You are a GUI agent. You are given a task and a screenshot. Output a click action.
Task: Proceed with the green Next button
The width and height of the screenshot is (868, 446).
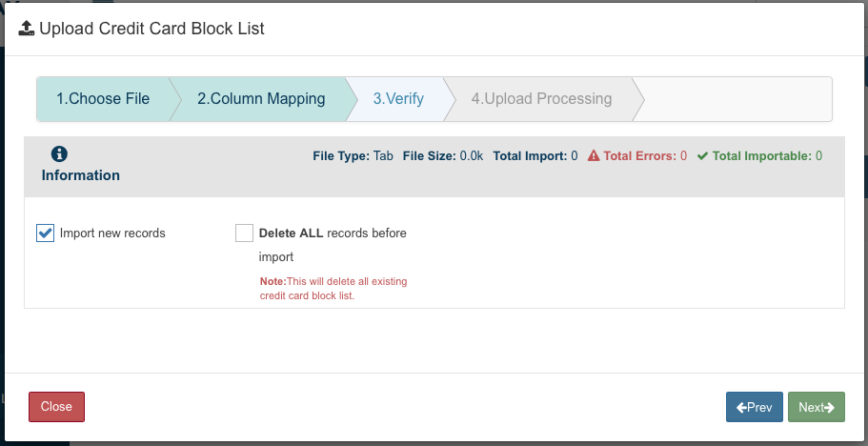click(817, 407)
